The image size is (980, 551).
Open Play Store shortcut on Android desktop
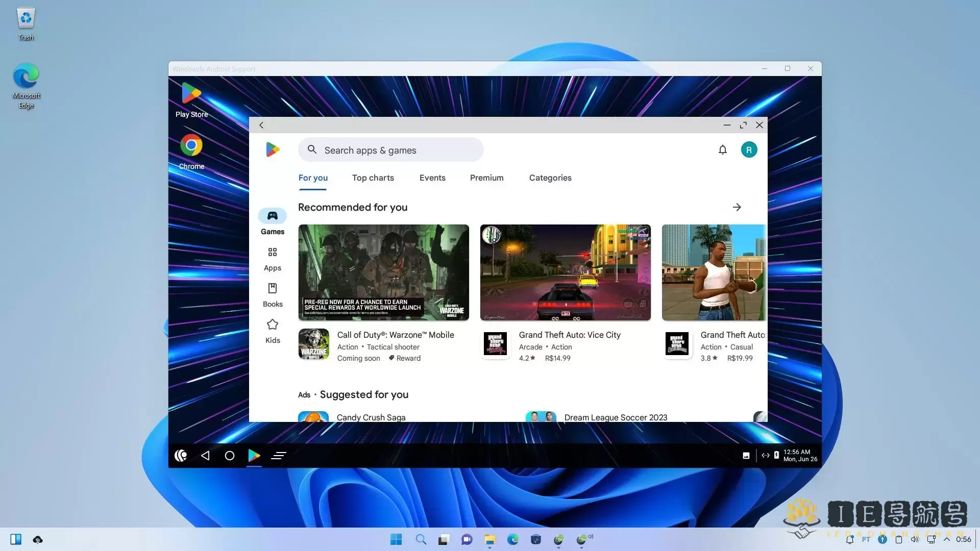[191, 101]
